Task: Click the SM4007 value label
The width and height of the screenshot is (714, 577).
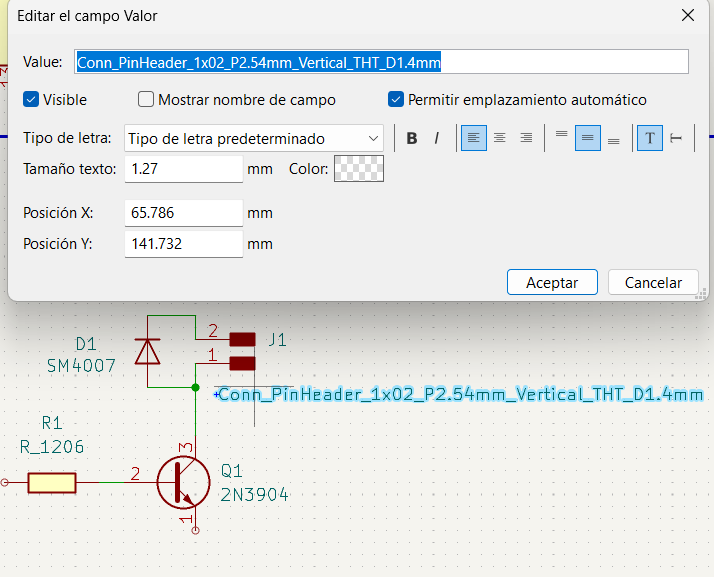Action: pos(82,366)
